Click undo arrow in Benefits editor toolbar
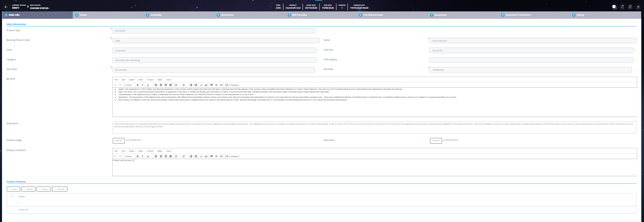 point(115,85)
